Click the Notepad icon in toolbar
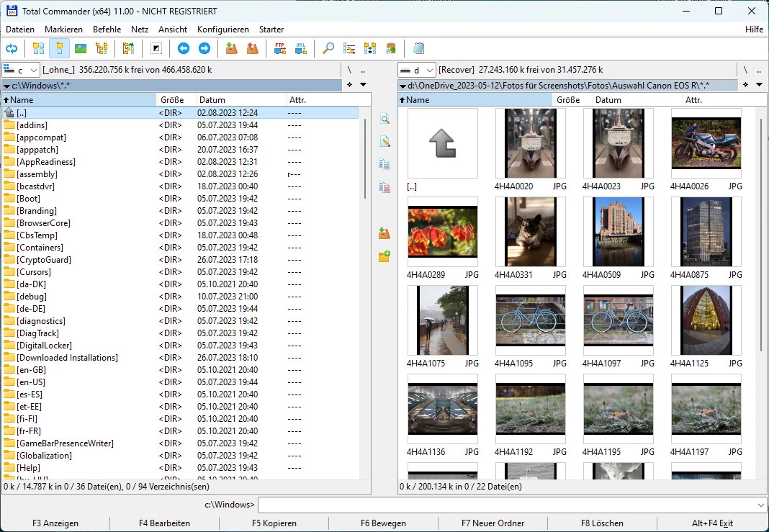Screen dimensions: 769x532 coord(419,49)
